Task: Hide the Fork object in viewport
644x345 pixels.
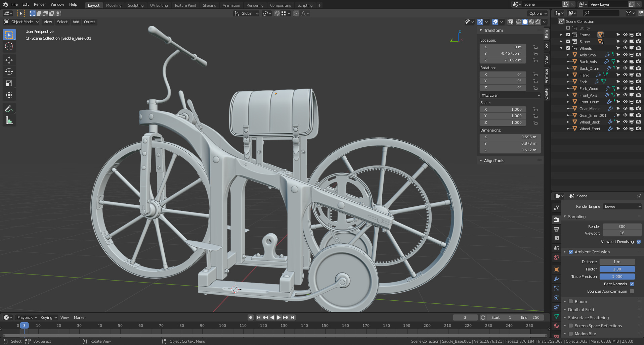Action: pyautogui.click(x=625, y=82)
